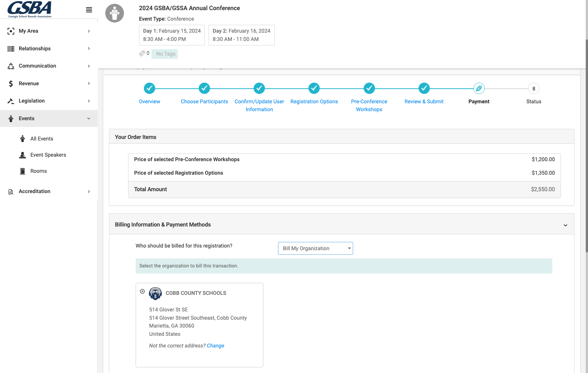
Task: Expand the Accreditation menu chevron
Action: [89, 192]
